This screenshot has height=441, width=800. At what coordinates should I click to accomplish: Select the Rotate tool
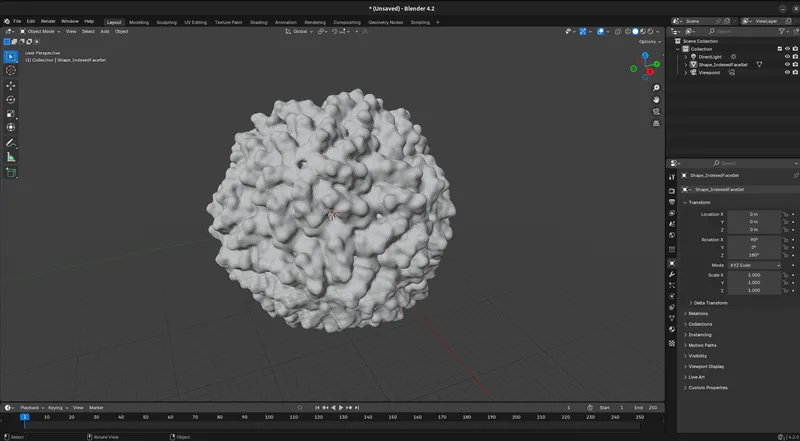(x=11, y=100)
